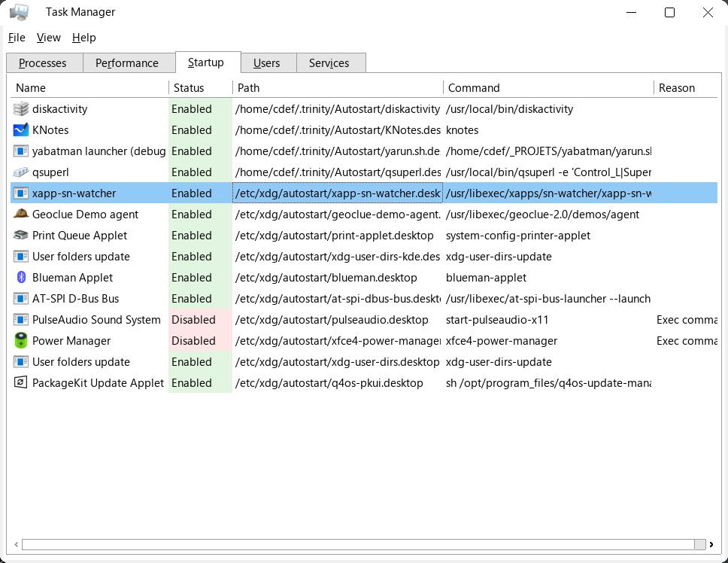This screenshot has height=563, width=728.
Task: Click the Blueman Applet bluetooth icon
Action: [21, 277]
